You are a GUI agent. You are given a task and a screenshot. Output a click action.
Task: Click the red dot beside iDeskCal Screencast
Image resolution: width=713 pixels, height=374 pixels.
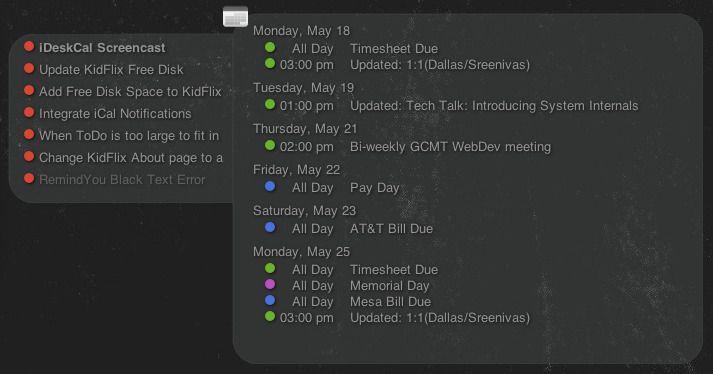29,46
